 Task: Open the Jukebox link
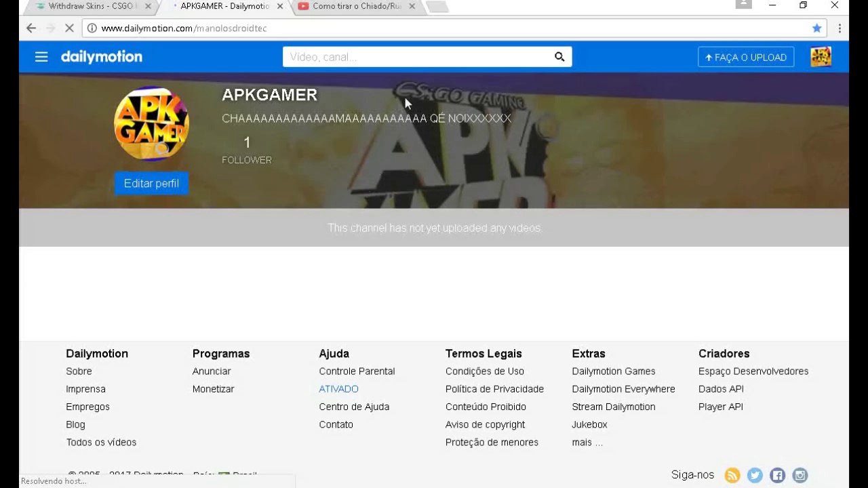[589, 424]
